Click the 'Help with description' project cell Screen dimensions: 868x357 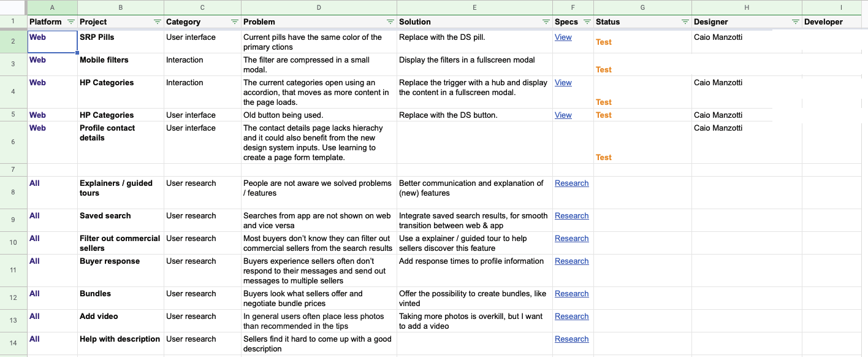pos(121,344)
